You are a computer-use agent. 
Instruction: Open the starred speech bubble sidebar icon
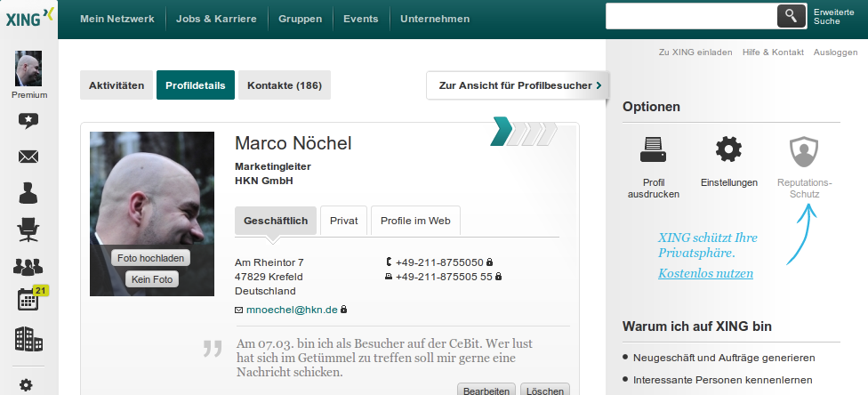[28, 121]
